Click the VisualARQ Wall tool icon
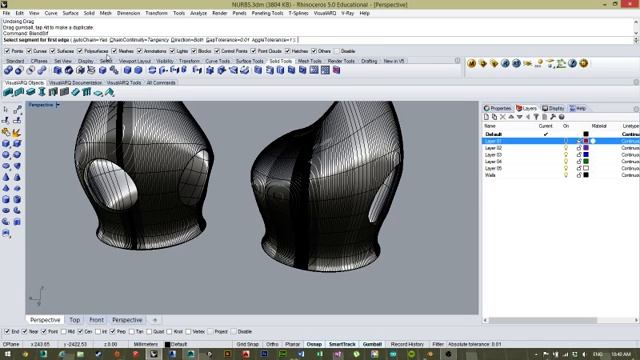The image size is (640, 360). [8, 92]
